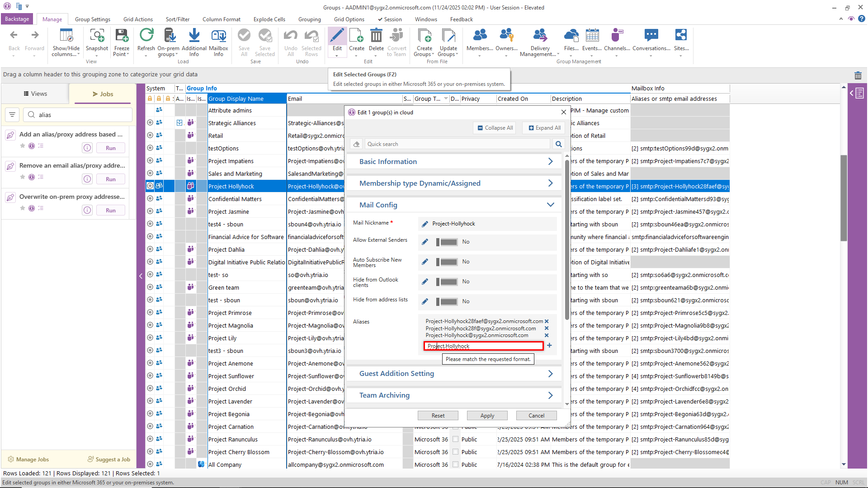Check the Project Ranunculus Privacy checkbox
This screenshot has width=868, height=488.
(456, 439)
